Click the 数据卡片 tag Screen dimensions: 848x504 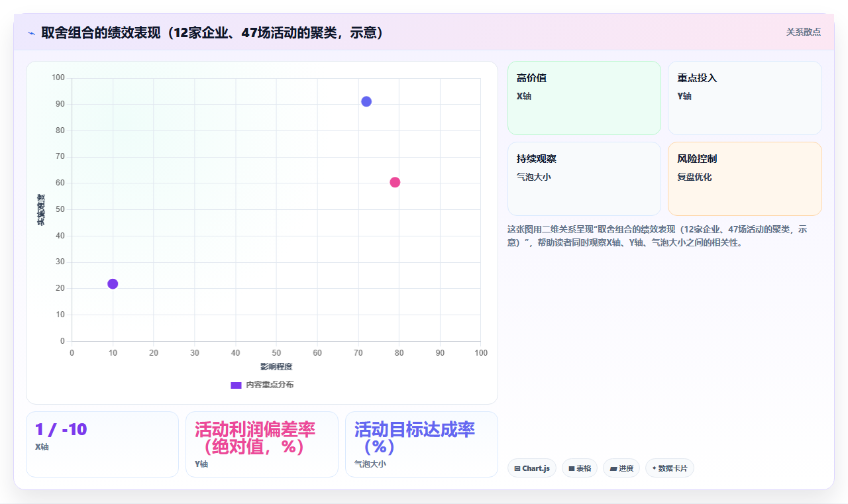pos(670,468)
